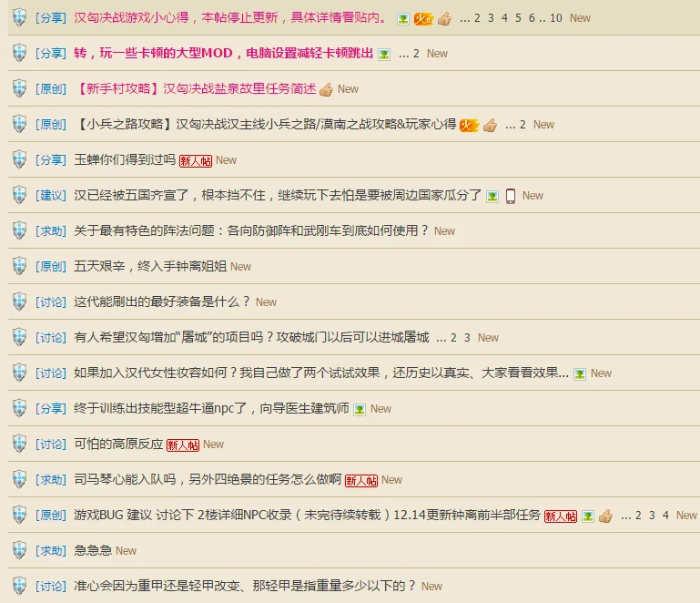700x603 pixels.
Task: Open the thread titled 急急急
Action: [x=93, y=550]
